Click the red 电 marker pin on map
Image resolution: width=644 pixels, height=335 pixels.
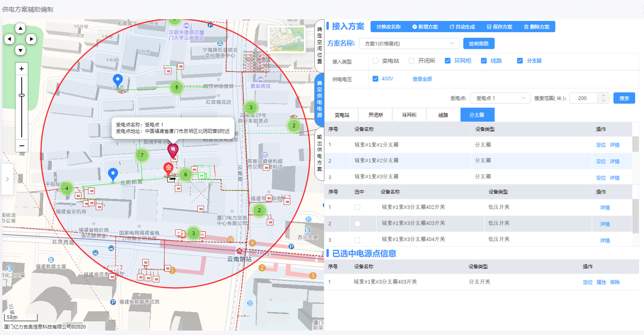[173, 150]
